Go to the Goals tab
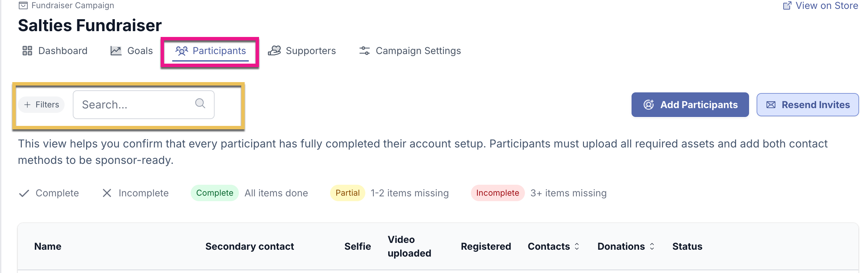This screenshot has width=868, height=273. point(140,51)
